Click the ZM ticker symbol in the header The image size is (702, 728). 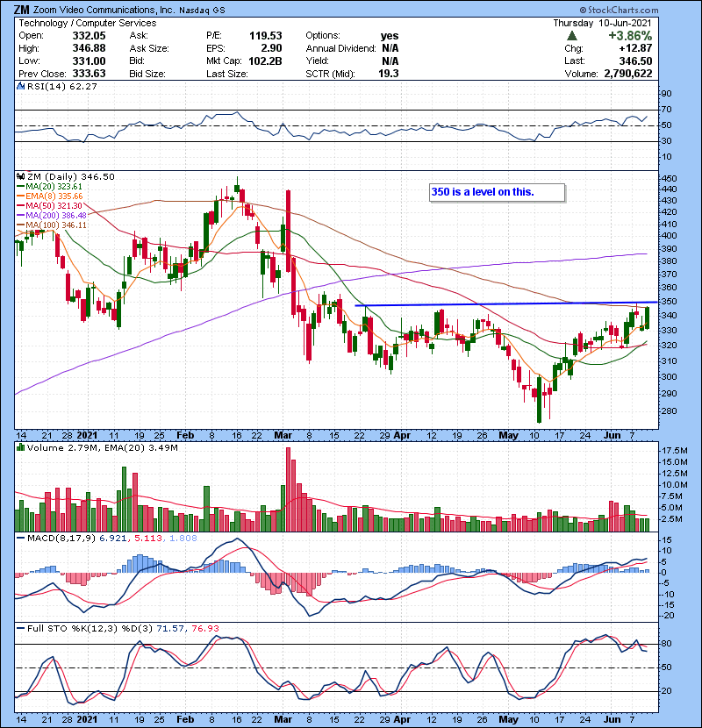pyautogui.click(x=21, y=10)
